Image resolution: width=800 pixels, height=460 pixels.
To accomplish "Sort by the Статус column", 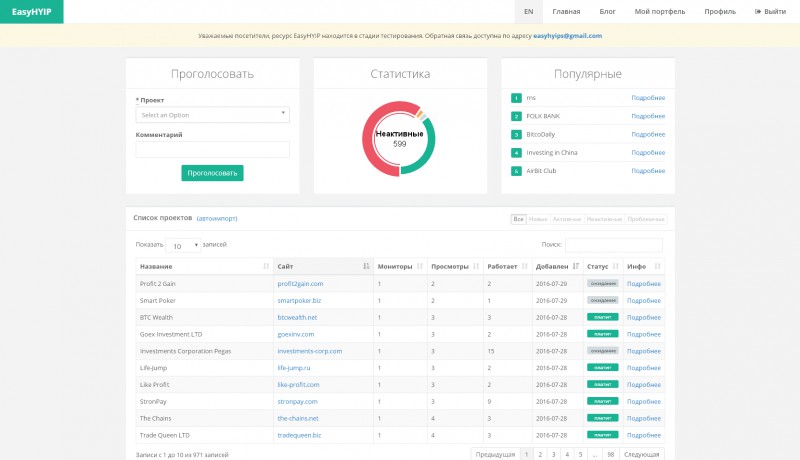I will [x=603, y=266].
